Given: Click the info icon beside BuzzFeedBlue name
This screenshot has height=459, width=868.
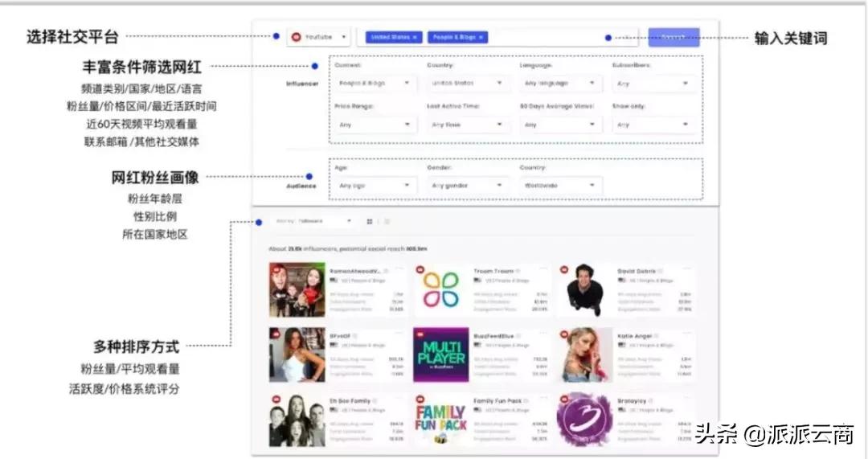Looking at the screenshot, I should (x=519, y=336).
